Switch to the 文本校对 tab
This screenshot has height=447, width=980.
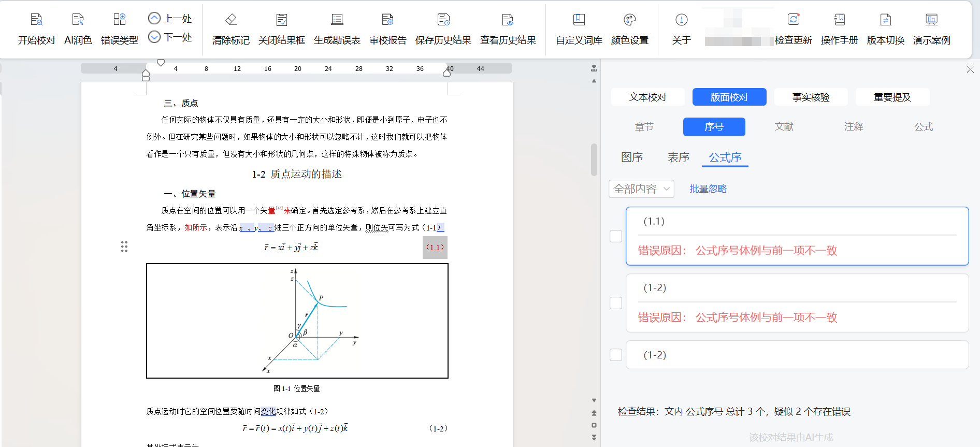647,97
